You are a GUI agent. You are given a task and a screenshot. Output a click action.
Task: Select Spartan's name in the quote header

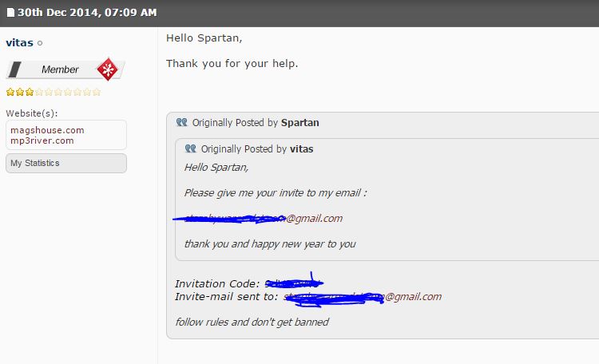coord(299,123)
